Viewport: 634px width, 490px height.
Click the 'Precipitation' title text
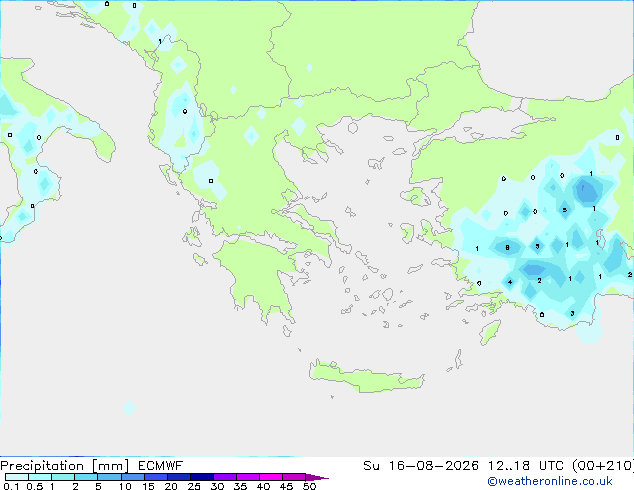(42, 466)
